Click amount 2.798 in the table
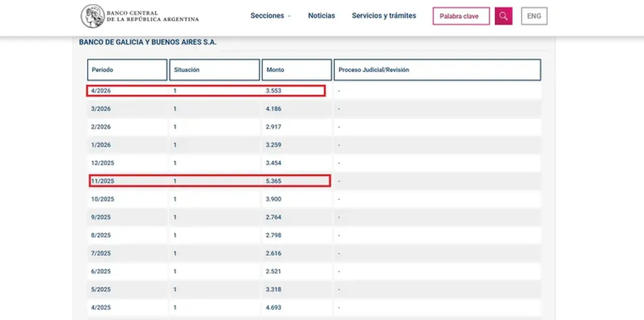 273,235
